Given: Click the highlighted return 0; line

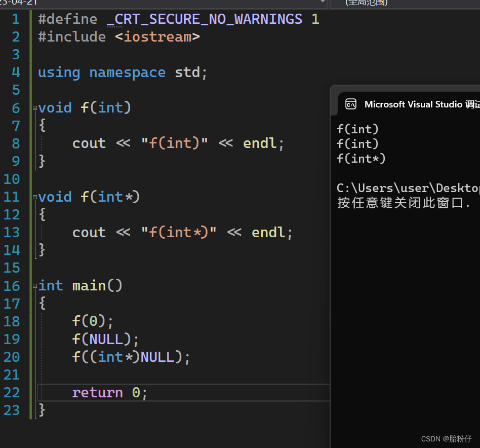Looking at the screenshot, I should tap(109, 392).
